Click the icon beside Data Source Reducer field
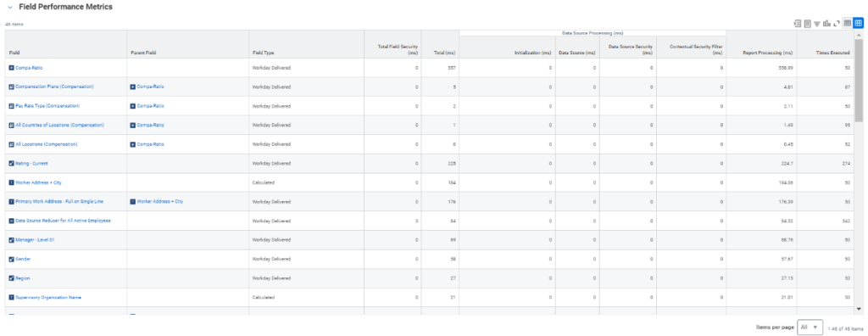868x336 pixels. coord(11,221)
